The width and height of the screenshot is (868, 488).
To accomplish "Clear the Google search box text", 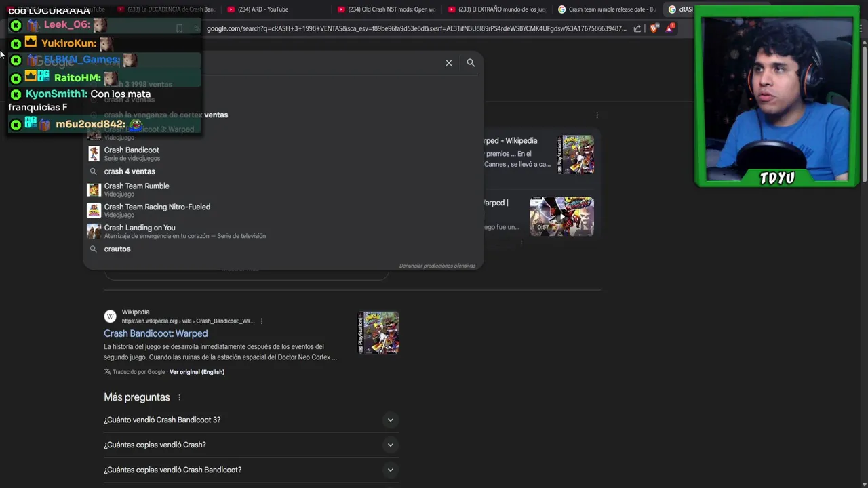I will tap(448, 63).
